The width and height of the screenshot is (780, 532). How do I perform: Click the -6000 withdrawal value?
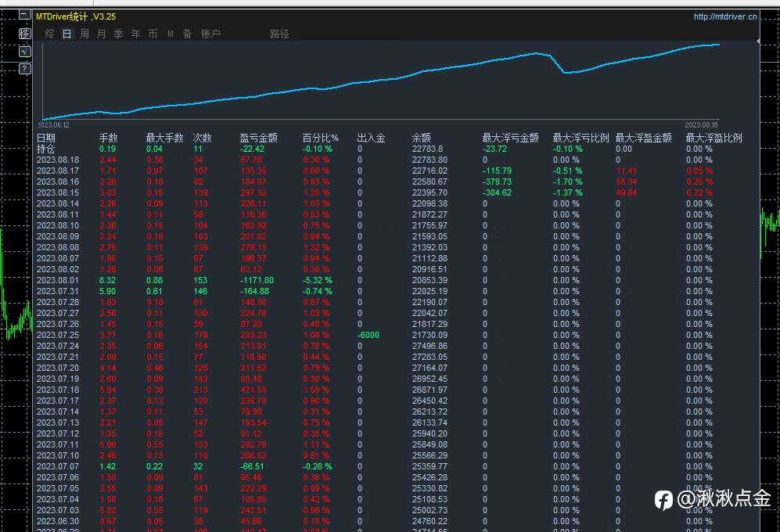pyautogui.click(x=368, y=335)
